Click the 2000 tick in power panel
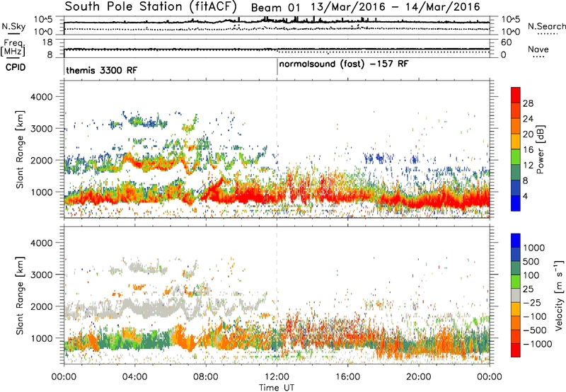Image resolution: width=566 pixels, height=392 pixels. click(x=41, y=160)
